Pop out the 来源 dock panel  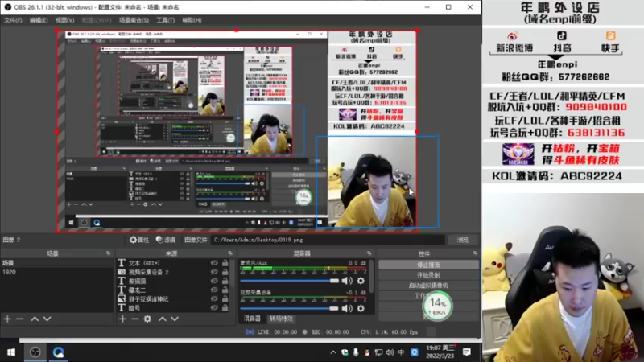coord(230,253)
